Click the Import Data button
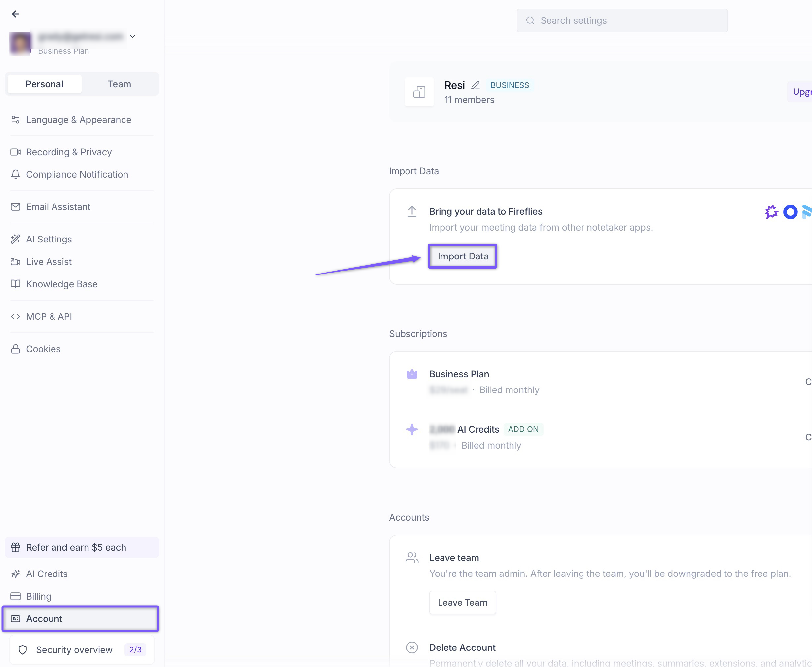The width and height of the screenshot is (812, 667). point(462,256)
